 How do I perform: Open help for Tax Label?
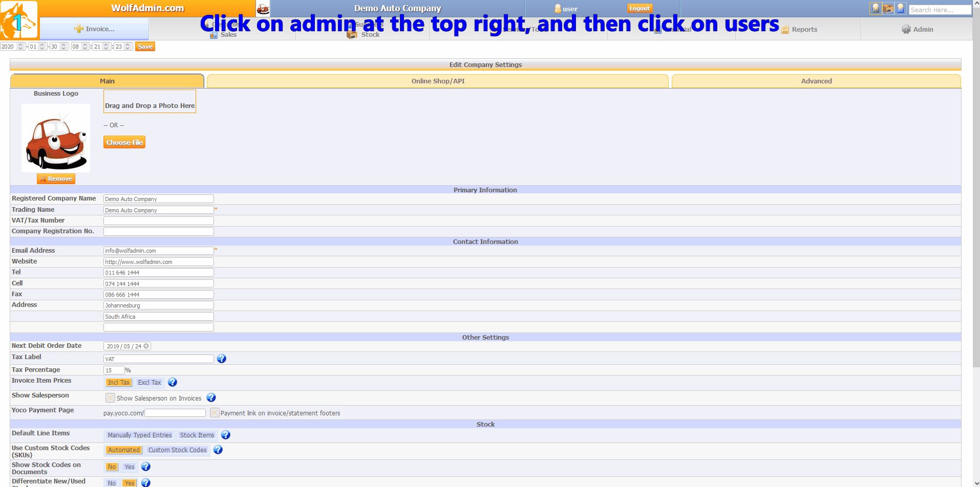click(x=222, y=359)
